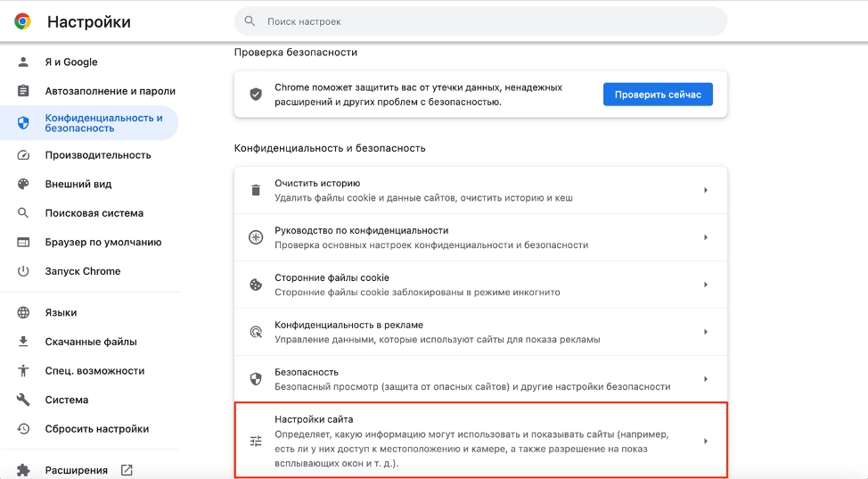The width and height of the screenshot is (868, 479).
Task: Open the Поисковая система section
Action: coord(94,213)
